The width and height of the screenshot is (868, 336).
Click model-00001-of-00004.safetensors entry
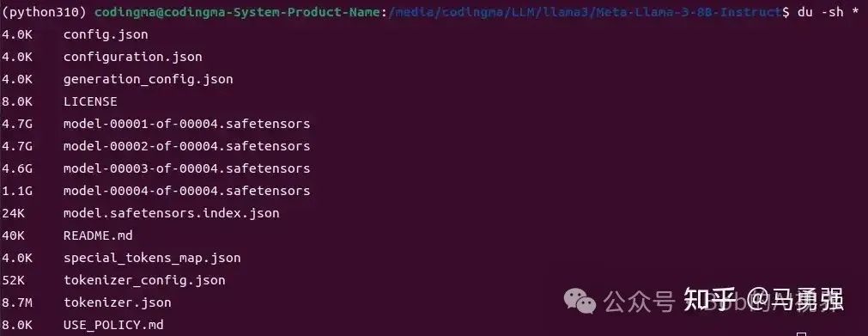187,124
